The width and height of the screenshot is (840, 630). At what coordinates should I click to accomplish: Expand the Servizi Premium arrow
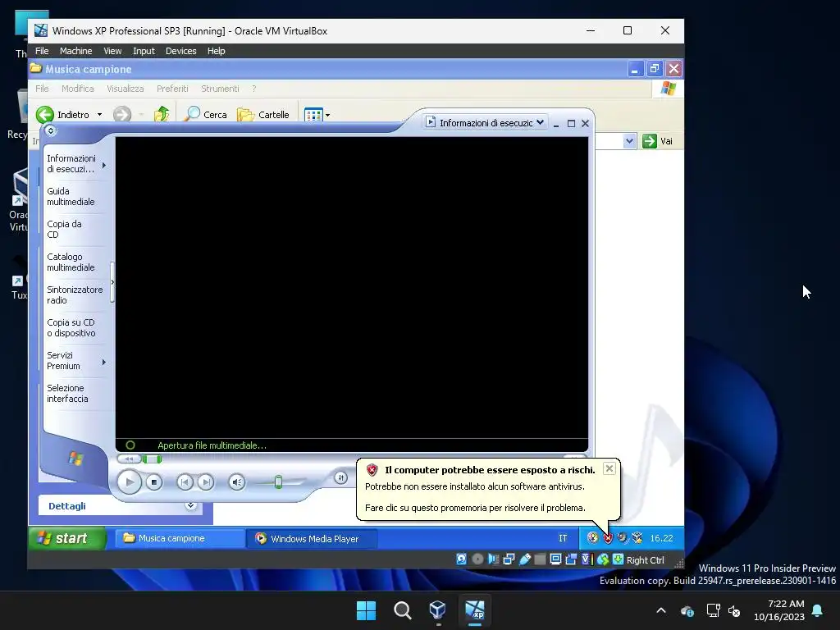(x=104, y=362)
